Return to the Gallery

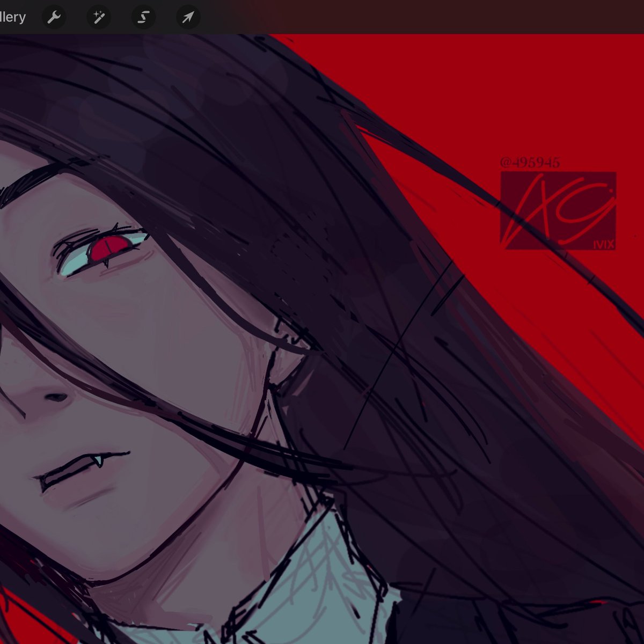tap(12, 17)
